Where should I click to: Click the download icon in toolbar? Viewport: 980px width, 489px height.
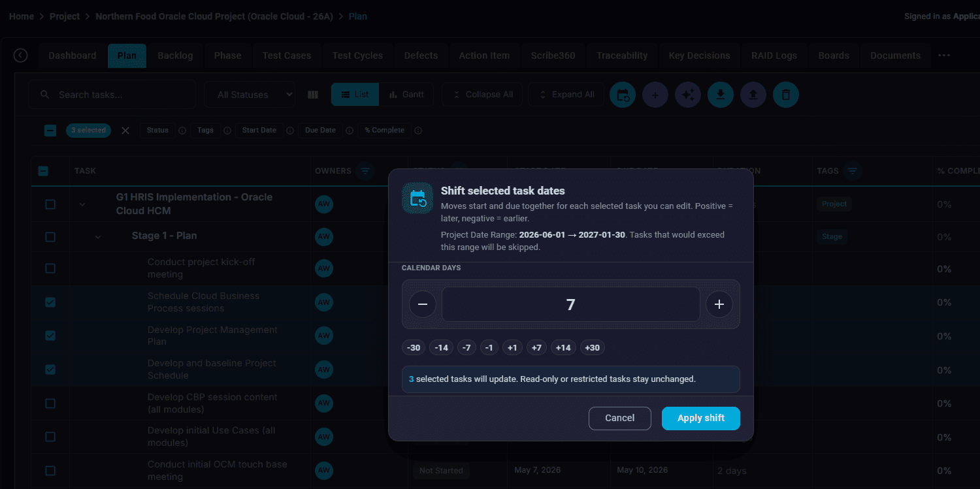(721, 95)
